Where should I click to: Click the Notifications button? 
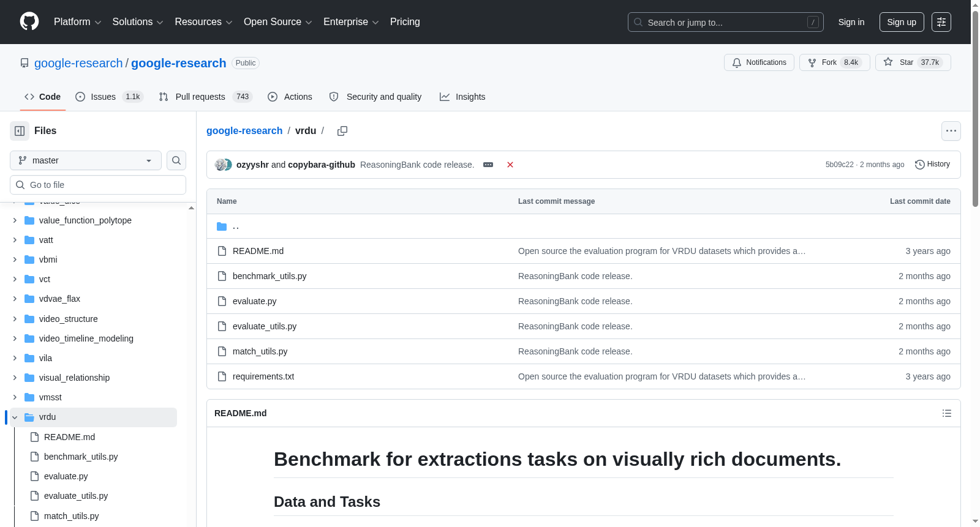click(759, 62)
